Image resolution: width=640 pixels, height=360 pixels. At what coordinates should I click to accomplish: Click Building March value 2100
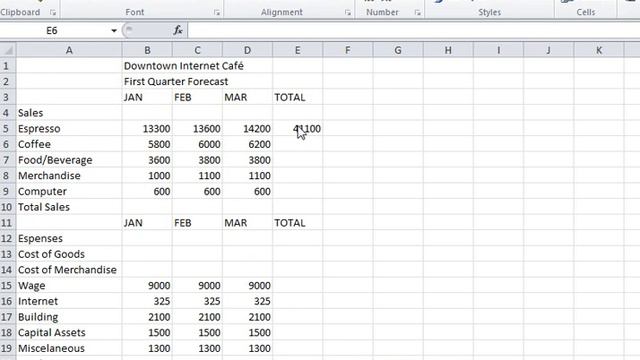pyautogui.click(x=247, y=317)
